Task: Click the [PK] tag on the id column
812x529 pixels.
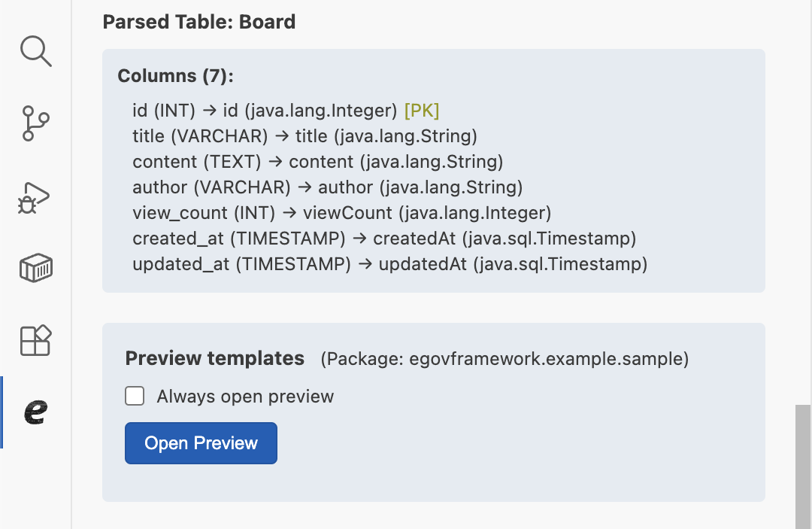Action: (422, 111)
